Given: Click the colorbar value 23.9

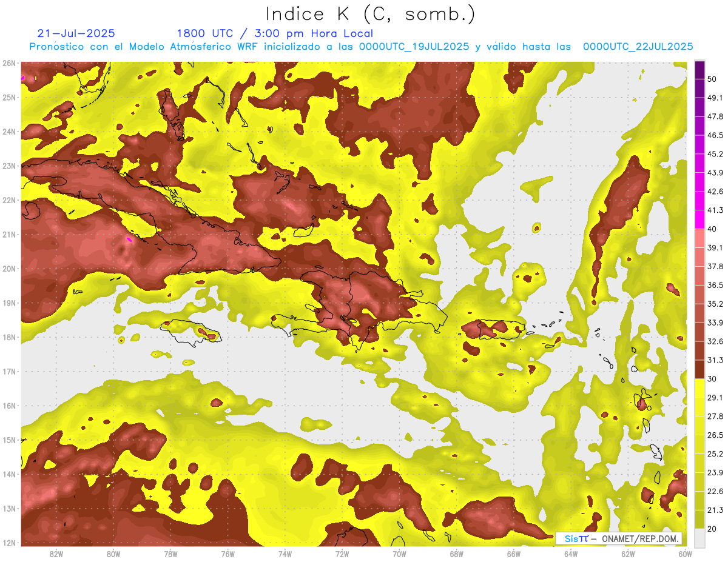Looking at the screenshot, I should 716,473.
